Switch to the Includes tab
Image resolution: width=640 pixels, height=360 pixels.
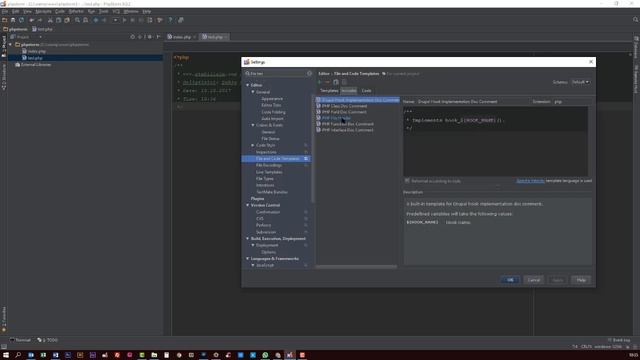(x=349, y=91)
